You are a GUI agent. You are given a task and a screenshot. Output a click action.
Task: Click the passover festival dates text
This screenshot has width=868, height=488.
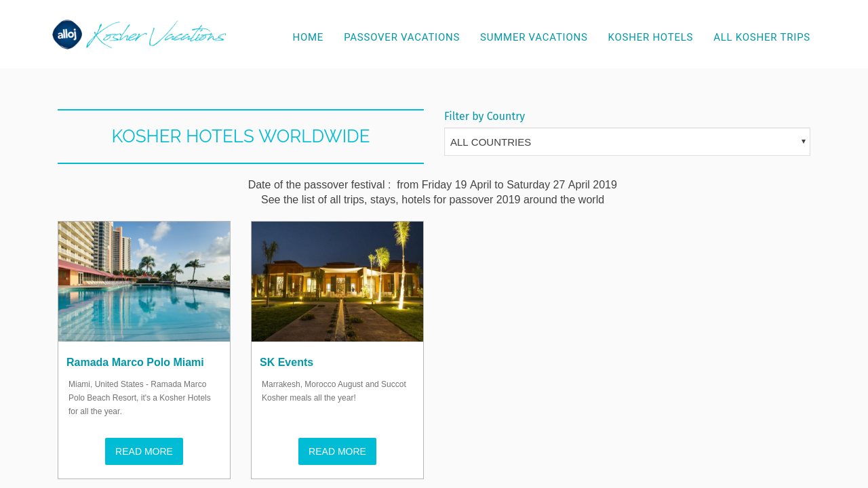[x=432, y=184]
